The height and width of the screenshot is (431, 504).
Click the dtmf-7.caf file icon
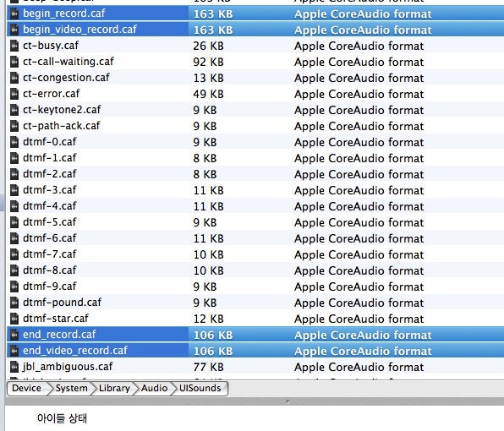coord(14,254)
